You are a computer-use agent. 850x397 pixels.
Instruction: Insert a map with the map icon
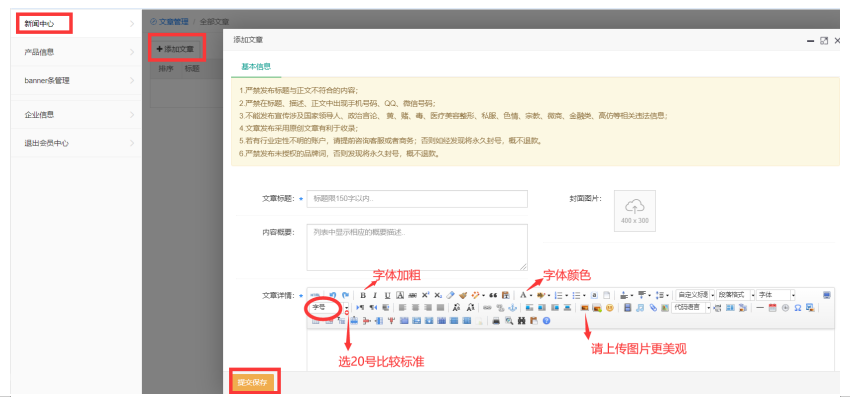[665, 308]
